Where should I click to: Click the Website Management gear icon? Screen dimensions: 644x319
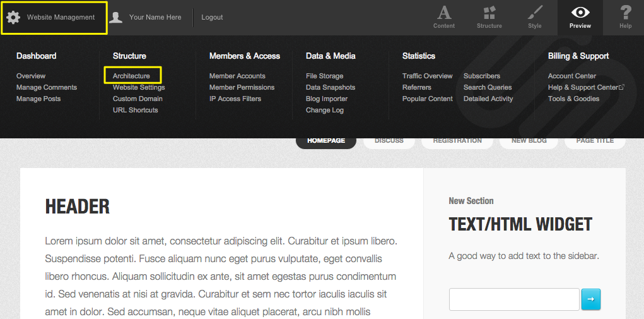[13, 17]
